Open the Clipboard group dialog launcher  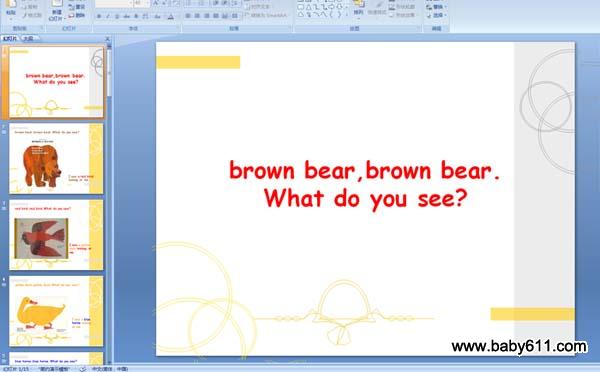41,28
